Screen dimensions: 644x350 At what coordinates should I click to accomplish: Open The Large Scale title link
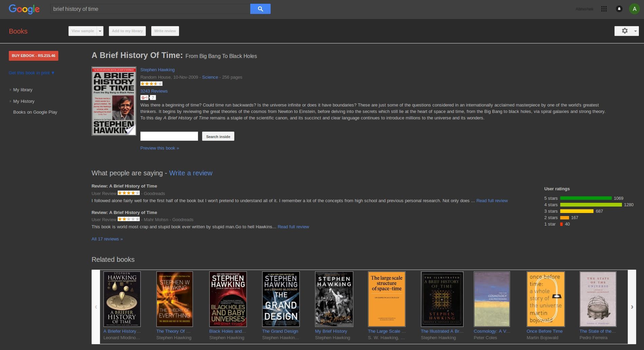tap(387, 331)
